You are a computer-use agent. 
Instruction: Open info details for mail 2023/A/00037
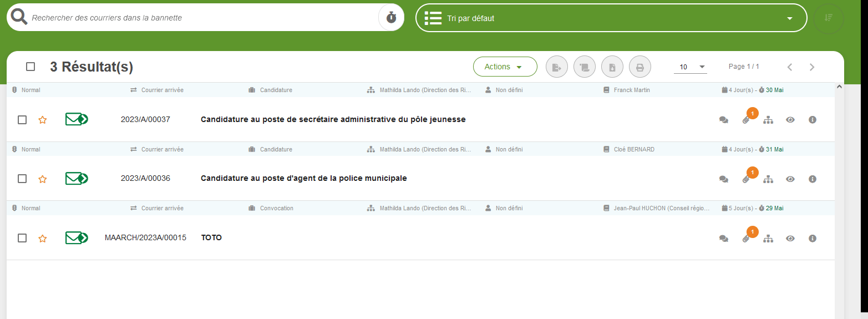(813, 120)
